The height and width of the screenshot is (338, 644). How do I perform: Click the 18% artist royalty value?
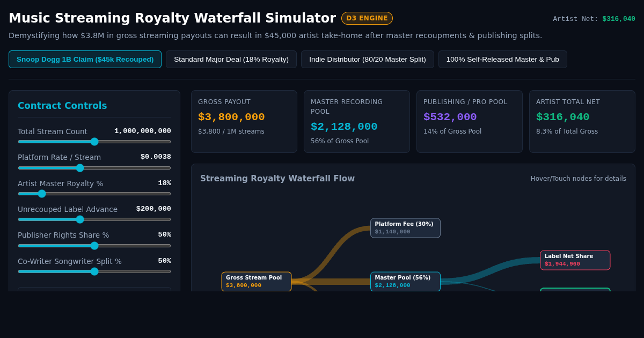(165, 183)
